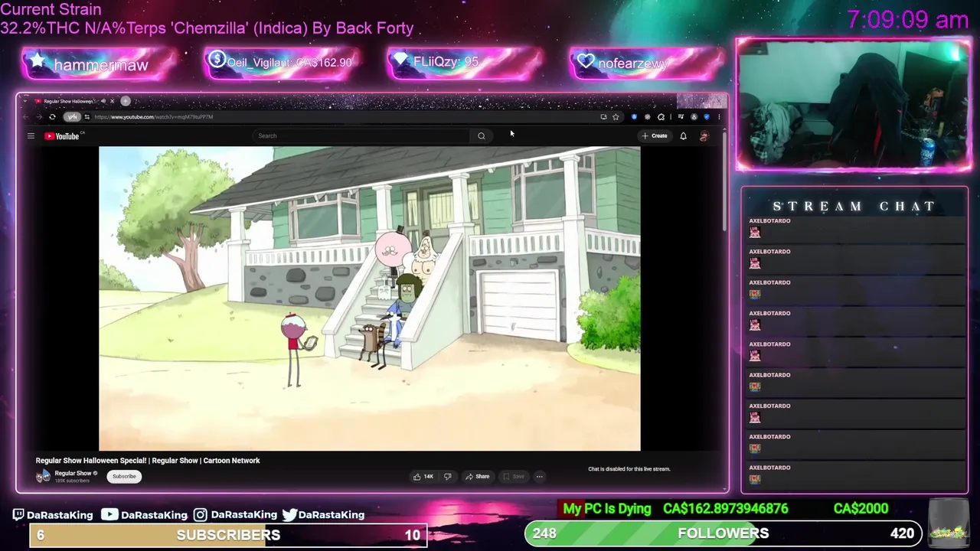
Task: Open site settings icon beside the URL
Action: point(87,117)
